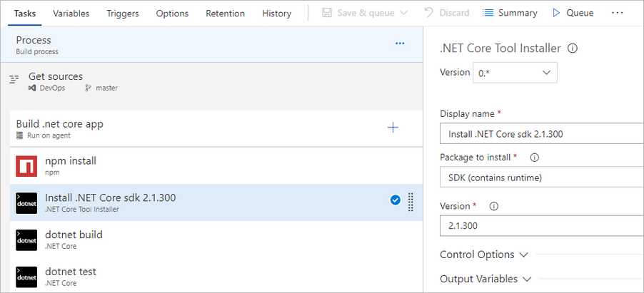
Task: Select Install .NET Core sdk 2.1.300 task
Action: tap(216, 202)
